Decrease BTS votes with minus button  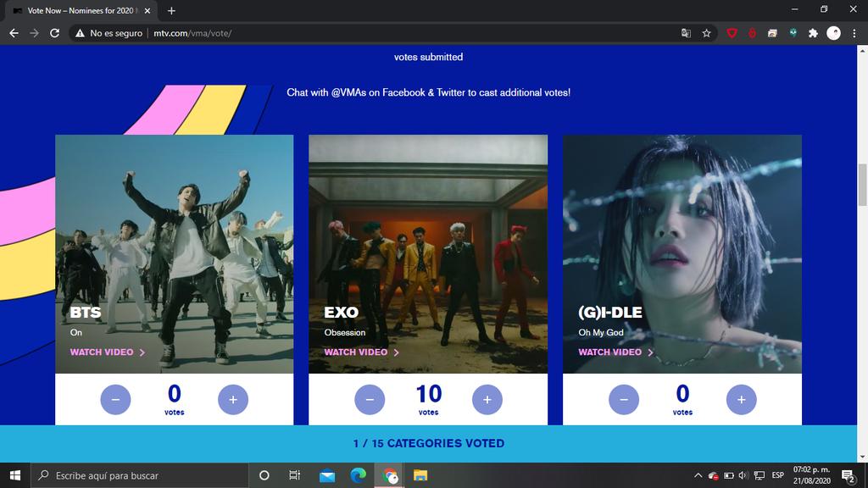[115, 400]
